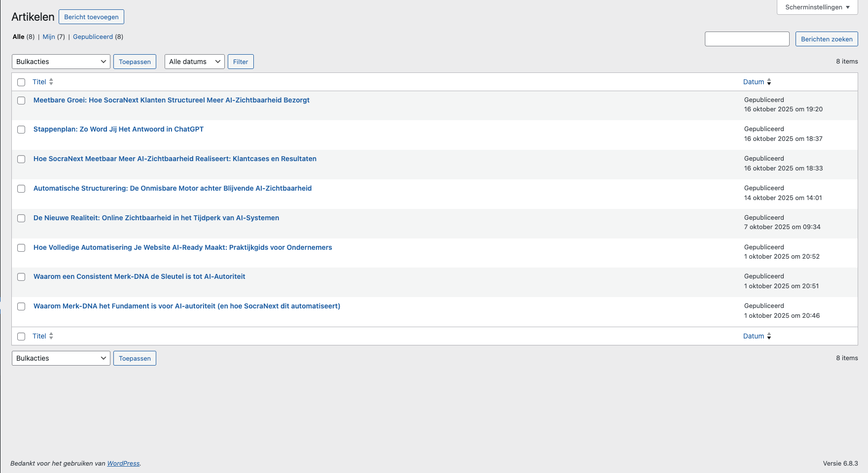The image size is (868, 473).
Task: Show only Gepubliceerd posts
Action: click(x=93, y=36)
